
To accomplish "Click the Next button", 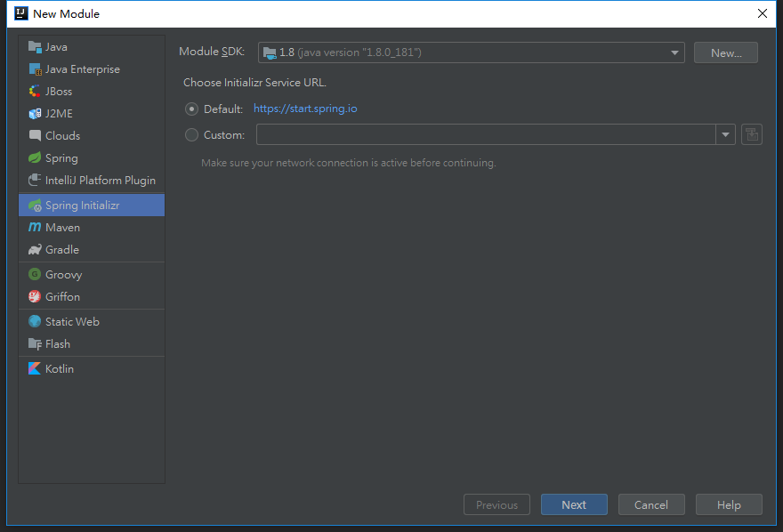I will 574,504.
